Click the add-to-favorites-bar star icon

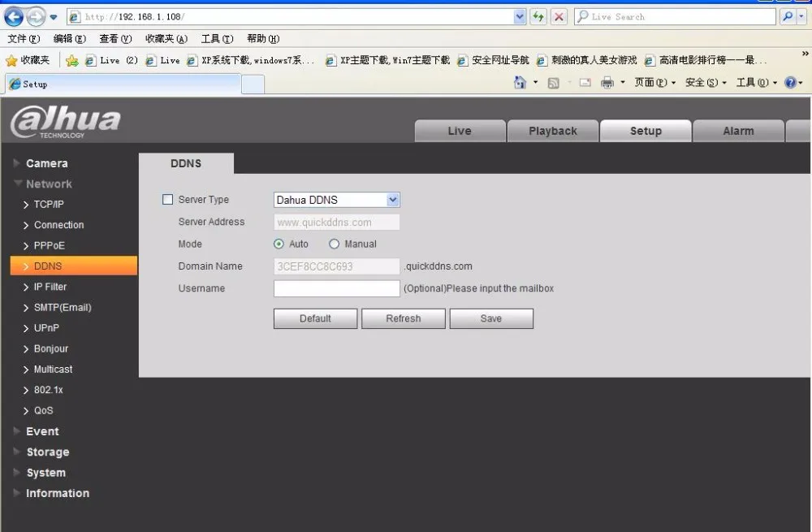72,61
